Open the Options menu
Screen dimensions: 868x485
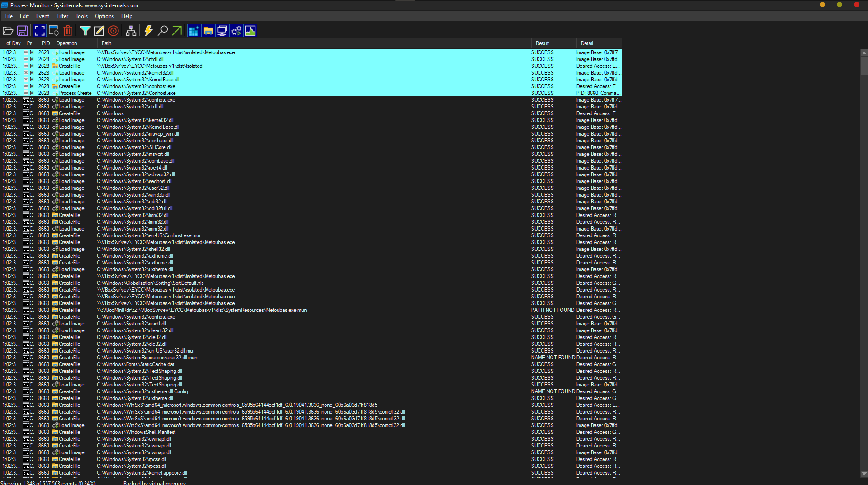coord(104,16)
